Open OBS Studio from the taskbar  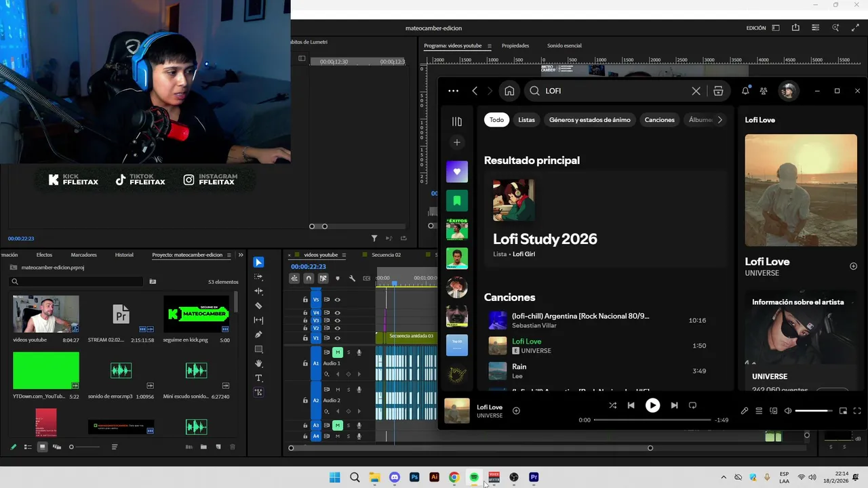coord(514,477)
